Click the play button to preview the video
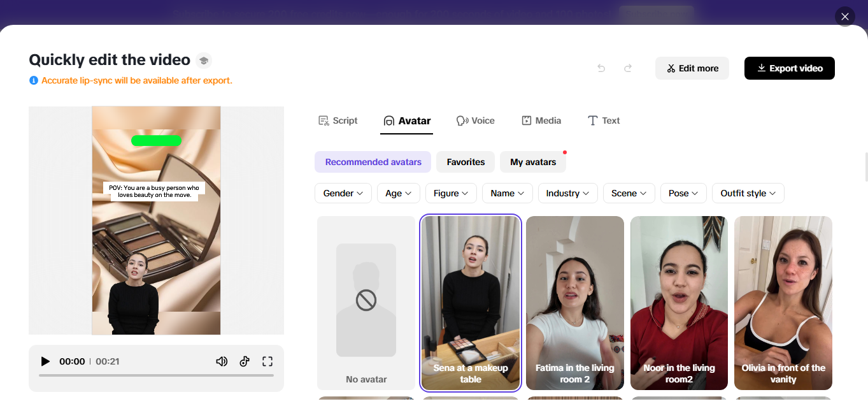The width and height of the screenshot is (868, 406). (x=45, y=361)
